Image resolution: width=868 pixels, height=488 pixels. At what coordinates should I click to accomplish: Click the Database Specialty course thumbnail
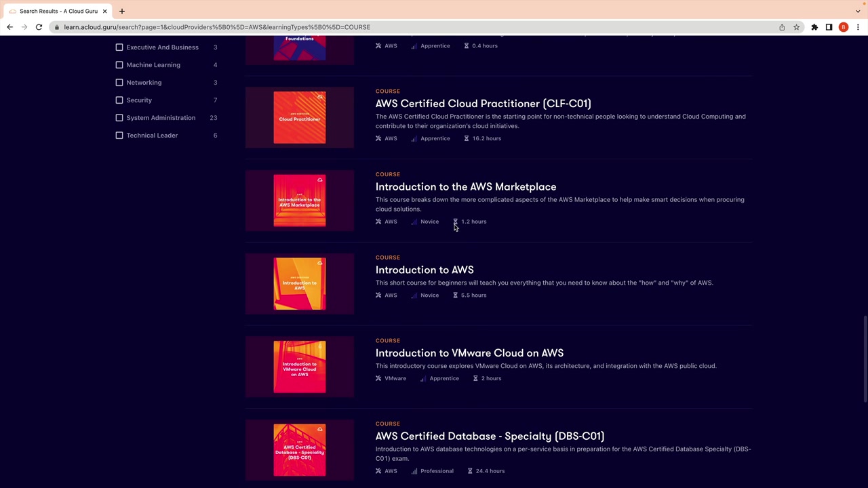click(300, 451)
